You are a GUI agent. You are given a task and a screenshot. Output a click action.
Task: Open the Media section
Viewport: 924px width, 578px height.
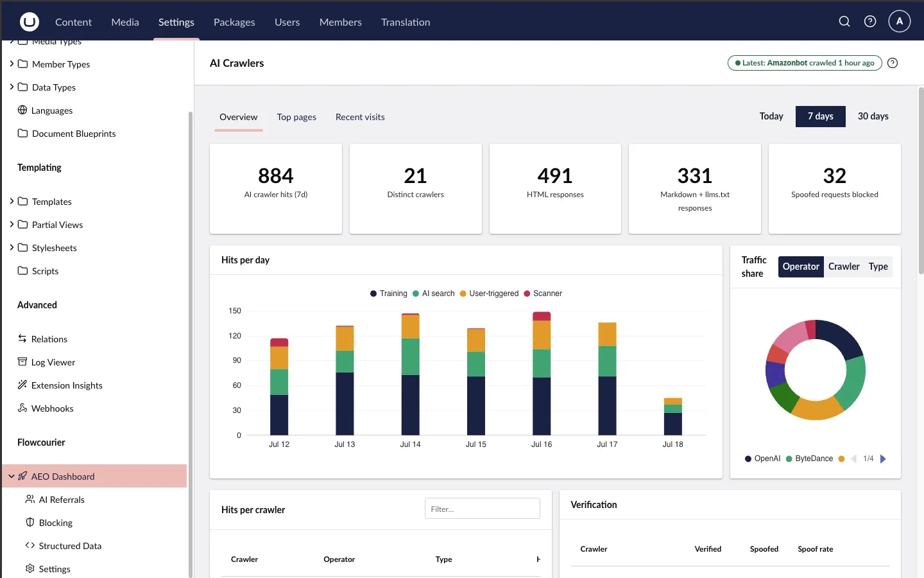click(125, 22)
